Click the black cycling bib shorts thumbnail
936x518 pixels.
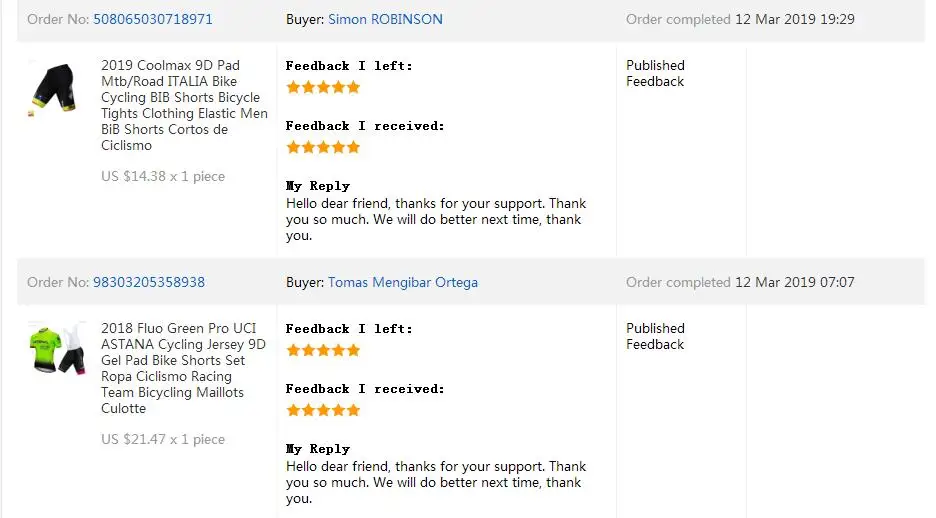54,89
